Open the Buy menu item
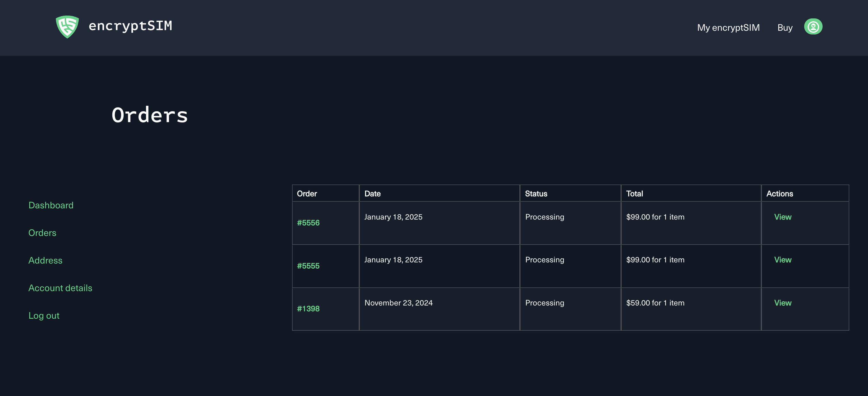The height and width of the screenshot is (396, 868). [x=784, y=28]
